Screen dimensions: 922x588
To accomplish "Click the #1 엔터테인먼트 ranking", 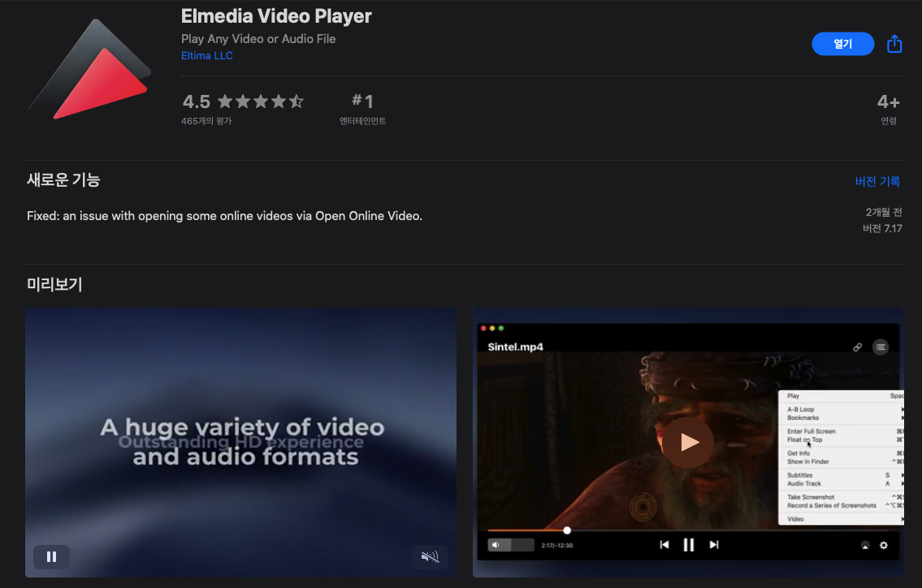I will point(363,110).
